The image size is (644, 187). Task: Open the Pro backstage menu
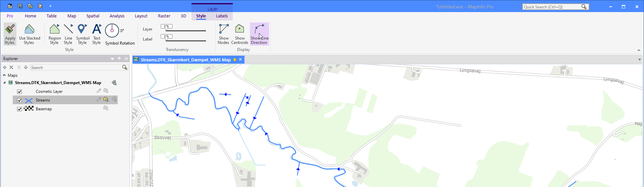pyautogui.click(x=10, y=16)
